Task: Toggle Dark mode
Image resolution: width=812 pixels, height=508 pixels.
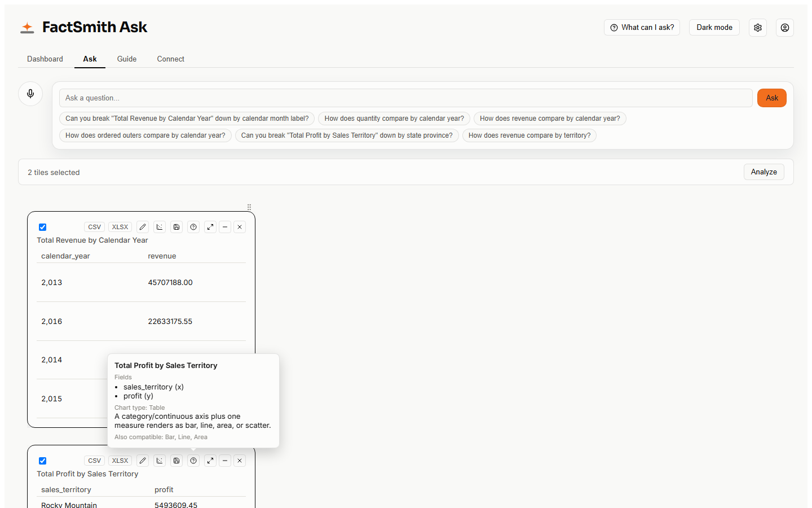Action: point(714,27)
